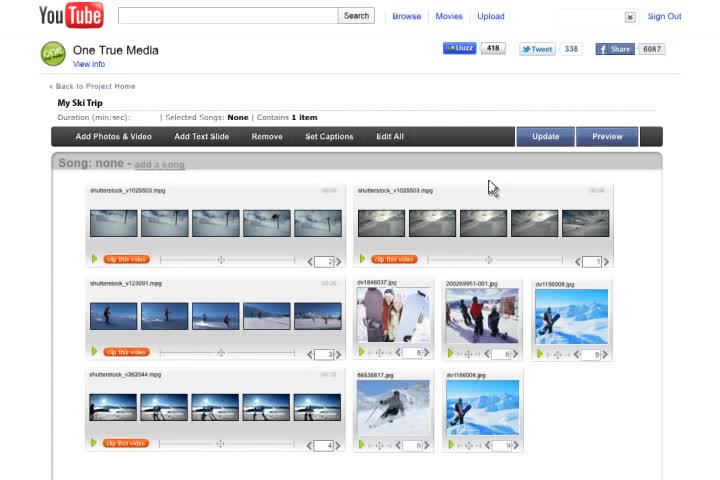Click Remove in the toolbar
Viewport: 720px width, 480px height.
(267, 136)
